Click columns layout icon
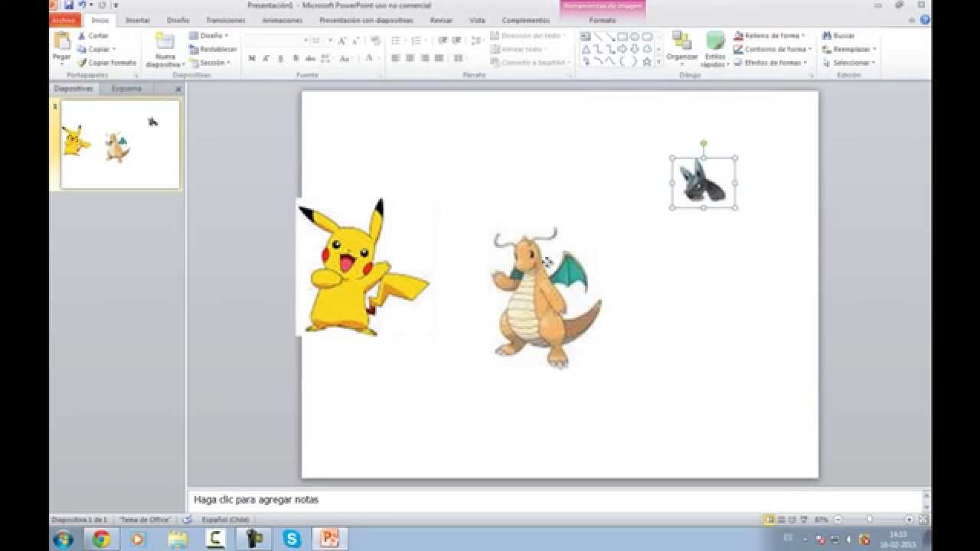980x551 pixels. [459, 58]
